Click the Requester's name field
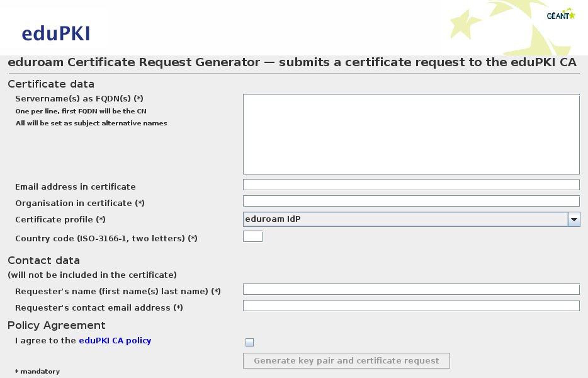 [411, 289]
